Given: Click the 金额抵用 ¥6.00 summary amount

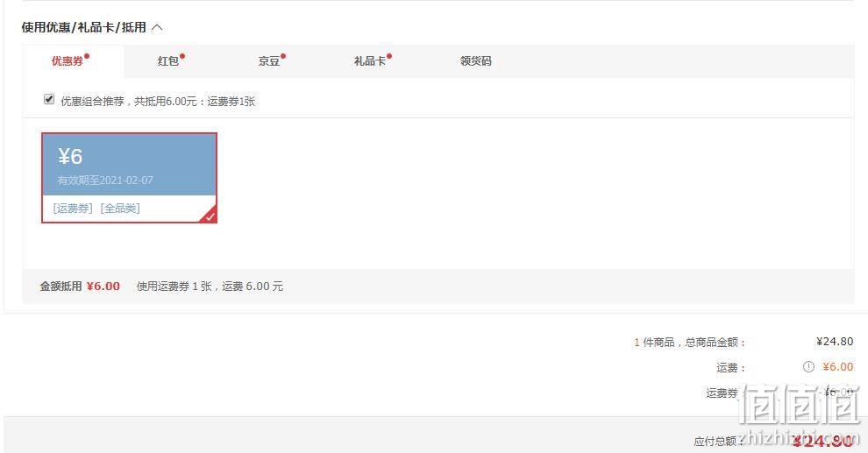Looking at the screenshot, I should click(x=103, y=286).
